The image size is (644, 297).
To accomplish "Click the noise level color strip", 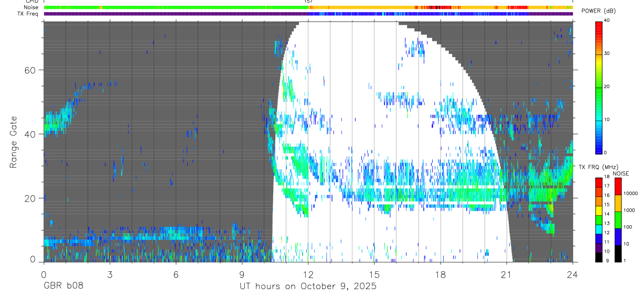I will click(x=308, y=7).
